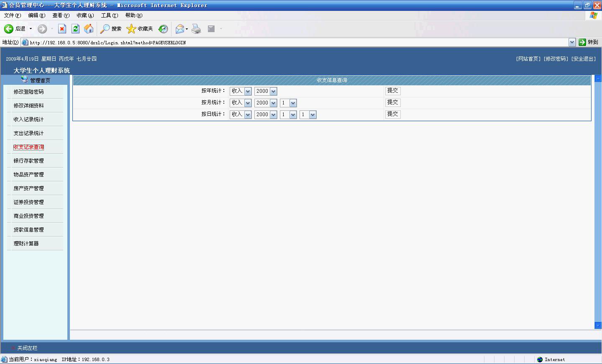Refresh the page with toolbar icon
This screenshot has width=602, height=364.
(x=75, y=29)
